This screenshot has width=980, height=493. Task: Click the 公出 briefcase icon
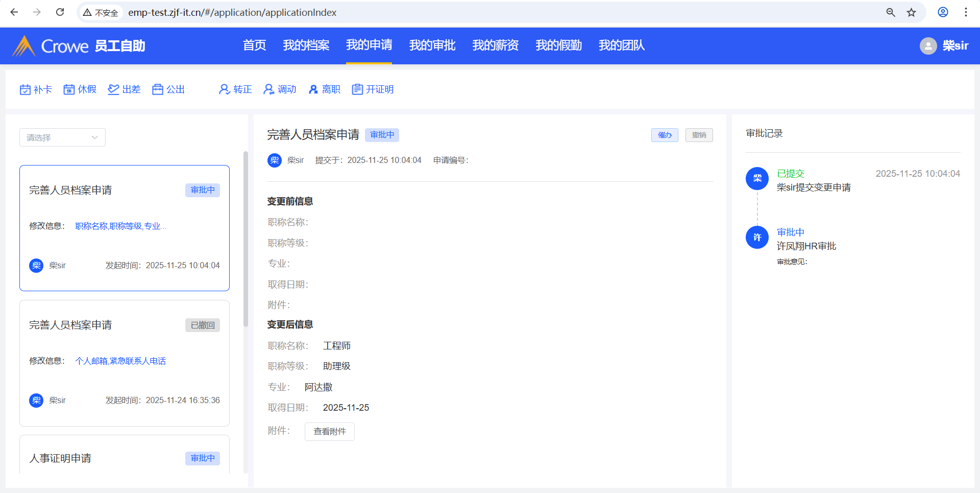(158, 90)
